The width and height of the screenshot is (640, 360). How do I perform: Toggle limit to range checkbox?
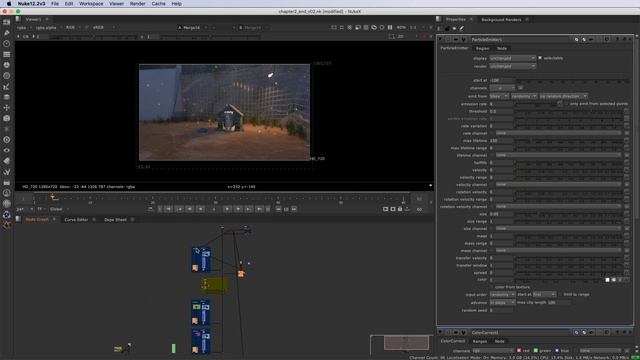coord(560,294)
